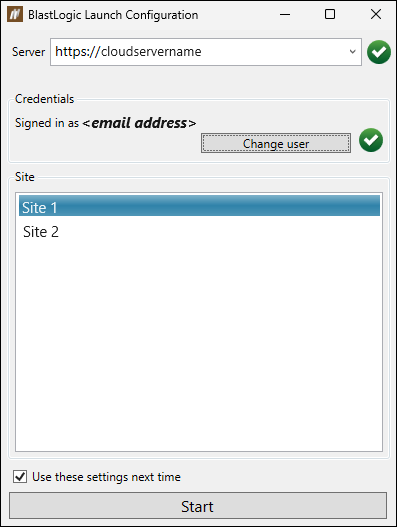Click the Site group heading
Image resolution: width=397 pixels, height=527 pixels.
click(25, 177)
